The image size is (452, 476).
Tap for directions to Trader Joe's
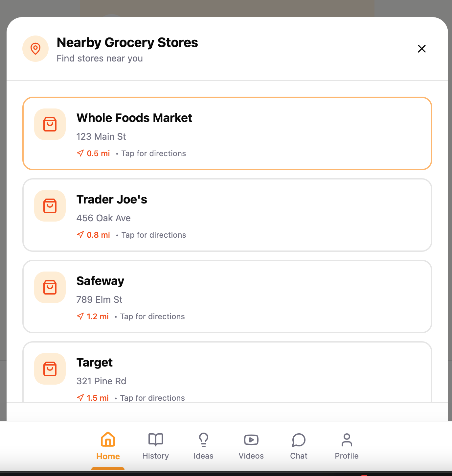point(154,235)
